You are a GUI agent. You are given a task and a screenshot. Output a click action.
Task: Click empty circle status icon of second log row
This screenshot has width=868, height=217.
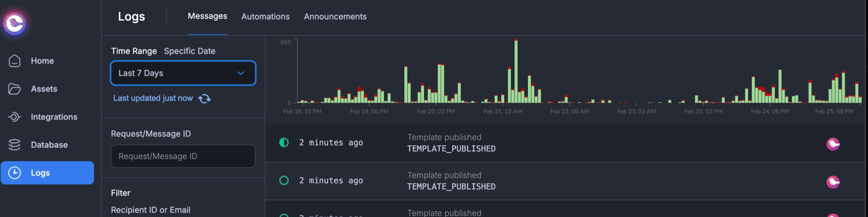click(x=284, y=180)
